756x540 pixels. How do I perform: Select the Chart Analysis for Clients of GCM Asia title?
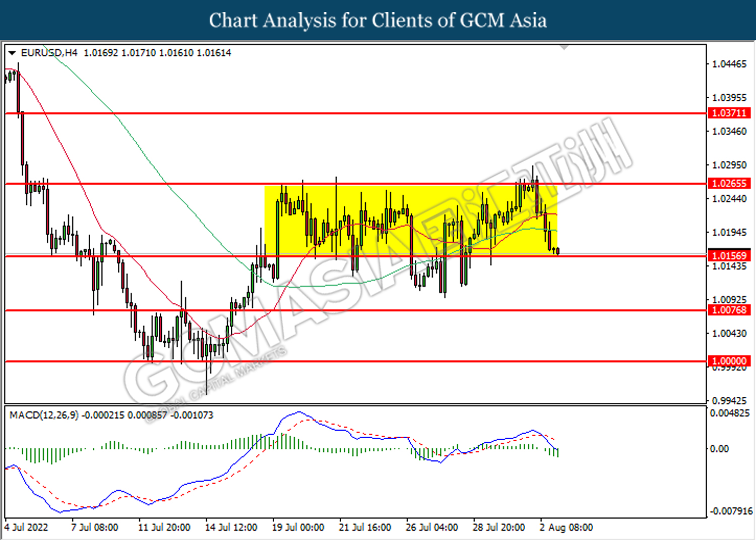tap(378, 21)
